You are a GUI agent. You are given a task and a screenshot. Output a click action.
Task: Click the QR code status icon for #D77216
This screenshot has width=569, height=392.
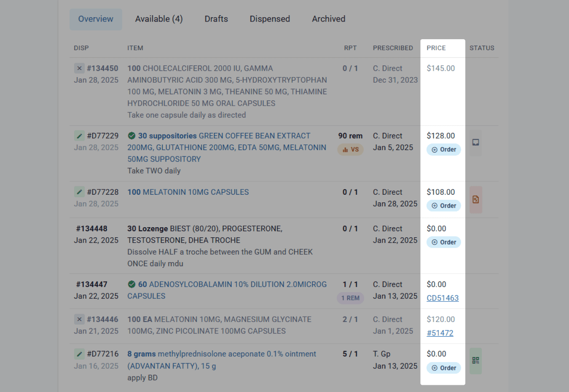pyautogui.click(x=475, y=361)
